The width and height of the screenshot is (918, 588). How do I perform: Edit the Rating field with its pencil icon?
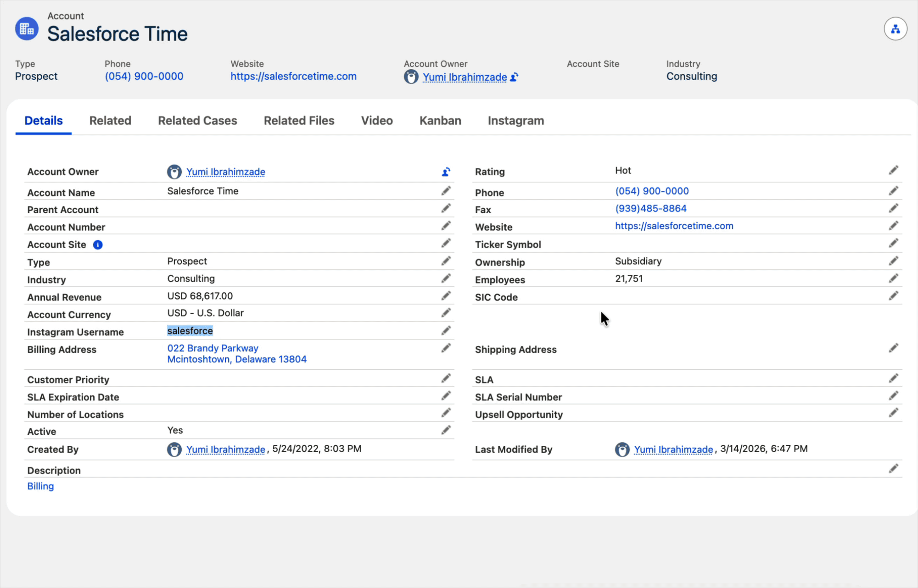pos(894,170)
